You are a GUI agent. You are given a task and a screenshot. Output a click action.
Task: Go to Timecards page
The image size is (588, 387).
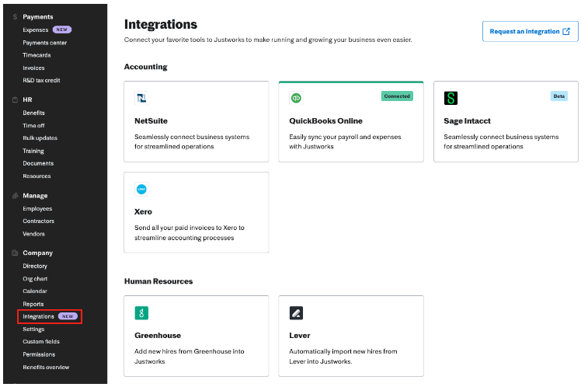pos(37,55)
